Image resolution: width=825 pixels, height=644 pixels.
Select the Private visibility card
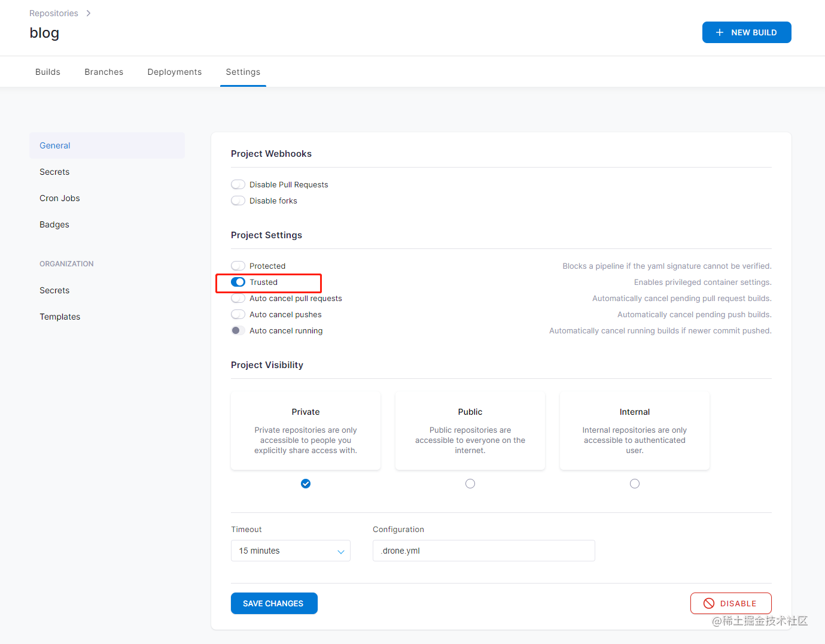click(306, 430)
